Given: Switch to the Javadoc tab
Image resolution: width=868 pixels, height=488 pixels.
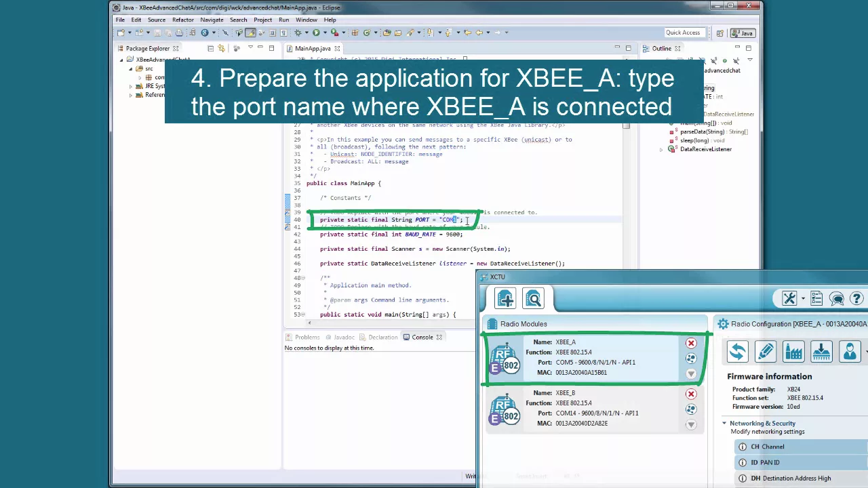Looking at the screenshot, I should [x=340, y=337].
